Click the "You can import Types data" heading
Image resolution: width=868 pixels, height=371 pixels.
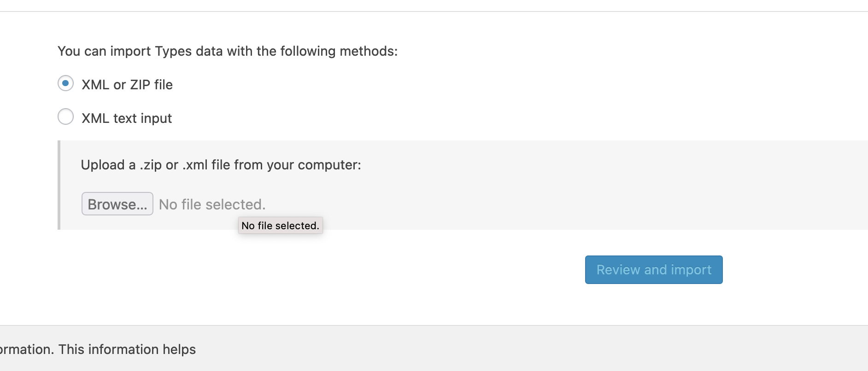(228, 51)
